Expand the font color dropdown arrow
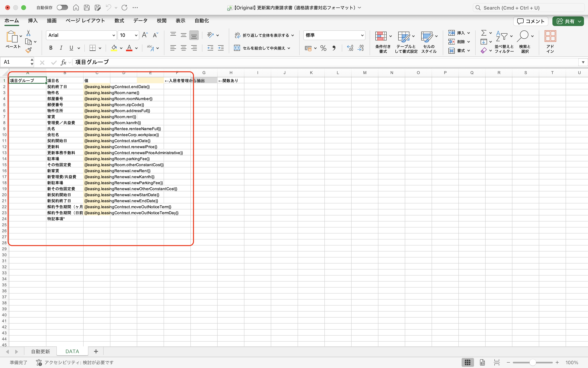 [x=136, y=48]
